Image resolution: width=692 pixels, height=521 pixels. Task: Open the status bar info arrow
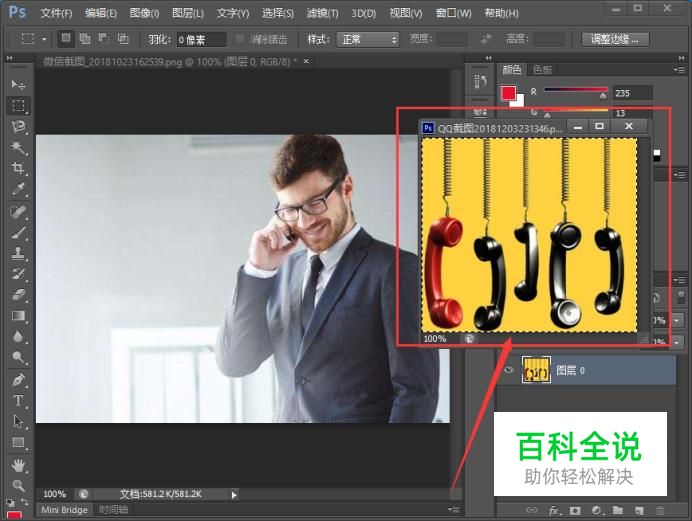tap(234, 495)
